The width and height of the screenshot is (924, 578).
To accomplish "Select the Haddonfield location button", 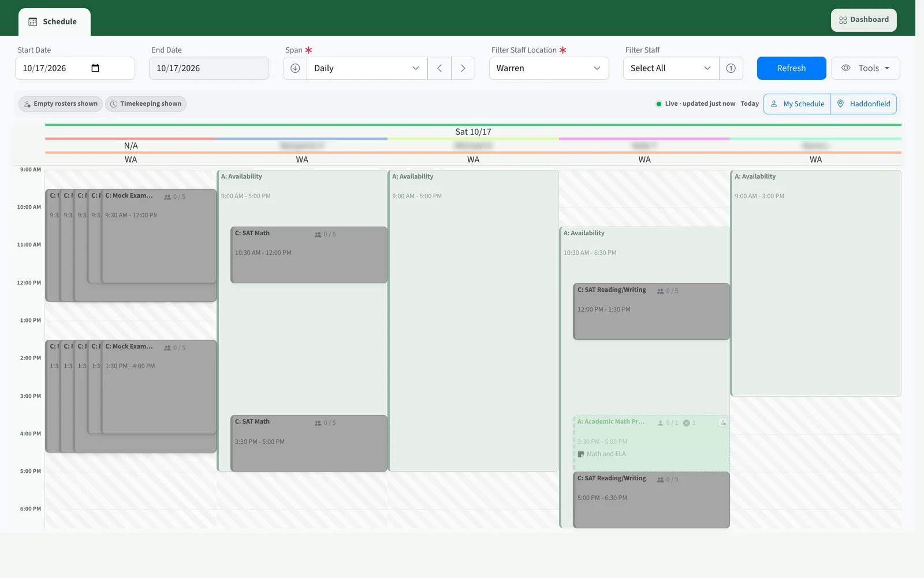I will (x=864, y=104).
